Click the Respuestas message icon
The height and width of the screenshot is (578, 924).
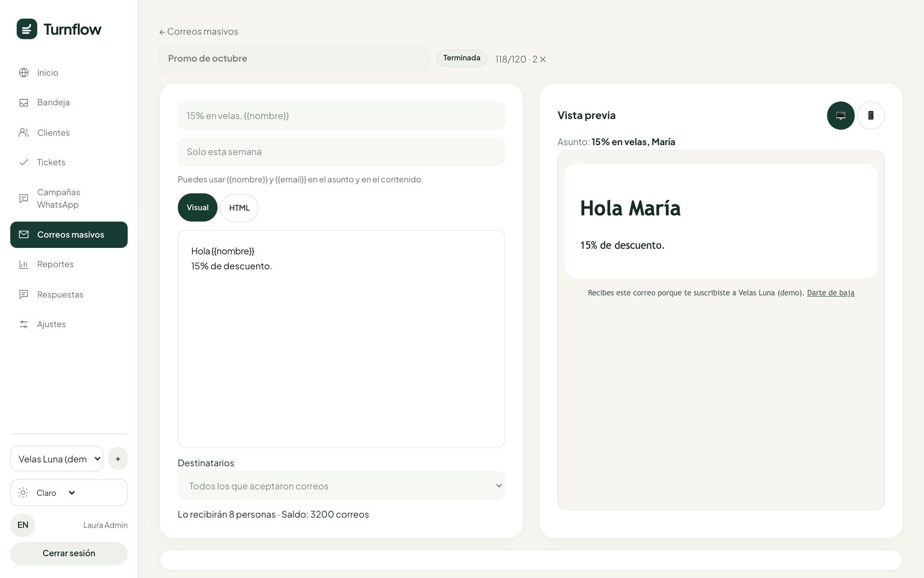[x=24, y=294]
